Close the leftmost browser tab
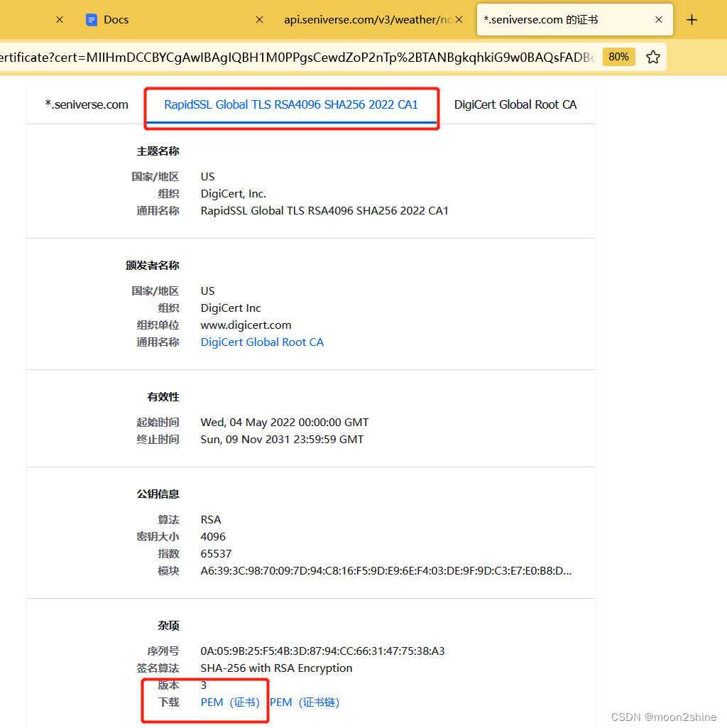Image resolution: width=727 pixels, height=728 pixels. pos(59,19)
